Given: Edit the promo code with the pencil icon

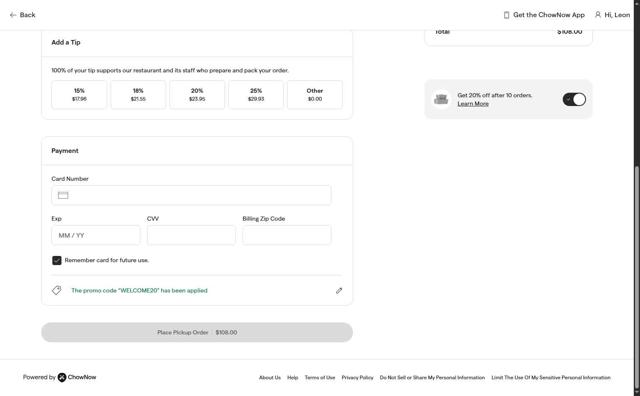Looking at the screenshot, I should pyautogui.click(x=339, y=291).
